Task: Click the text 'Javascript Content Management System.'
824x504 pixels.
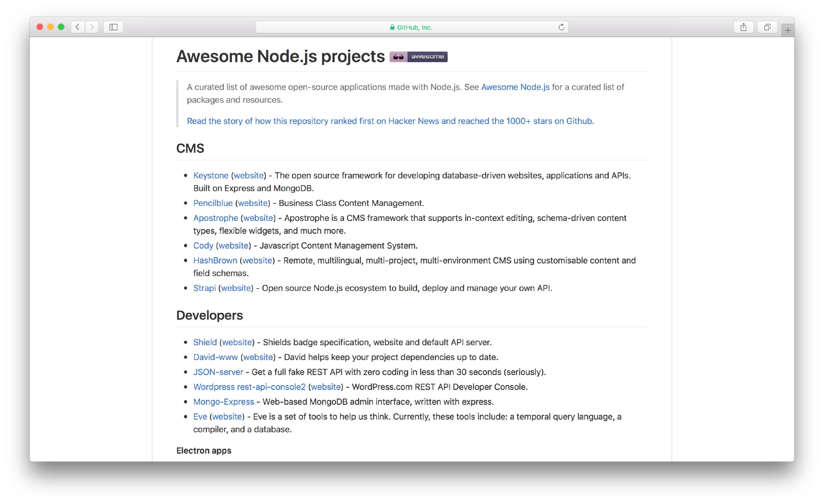Action: click(338, 246)
